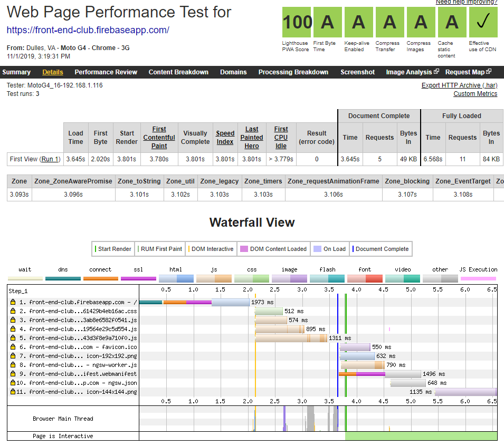Click lock icon beside ngsw.json request
Viewport: 504px width, 446px height.
pos(13,383)
